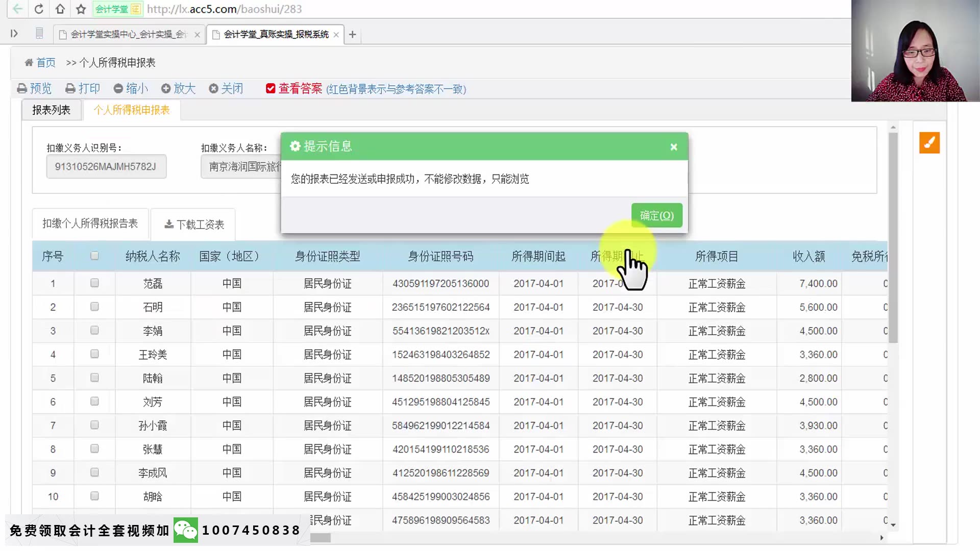Uncheck the 查看答案 checkbox
This screenshot has width=980, height=551.
pyautogui.click(x=271, y=89)
